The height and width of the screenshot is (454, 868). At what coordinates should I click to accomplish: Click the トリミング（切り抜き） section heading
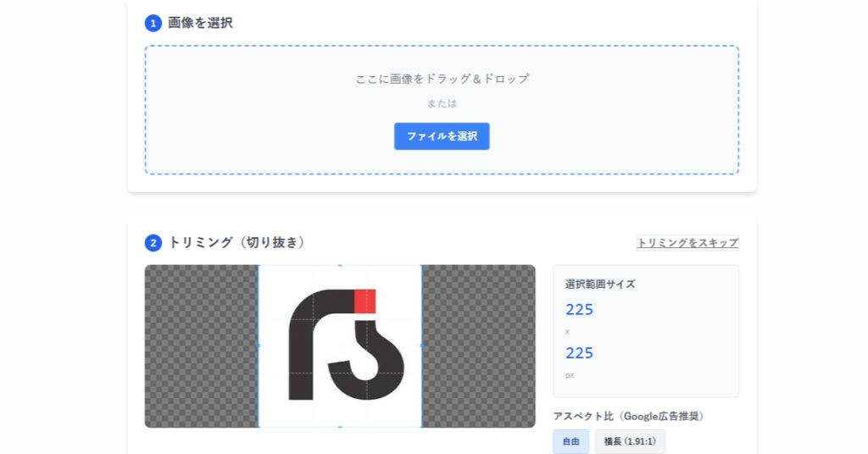click(236, 242)
